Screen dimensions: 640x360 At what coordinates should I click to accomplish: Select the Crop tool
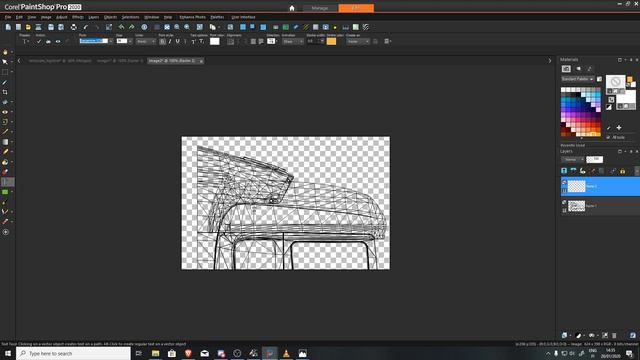pyautogui.click(x=5, y=92)
